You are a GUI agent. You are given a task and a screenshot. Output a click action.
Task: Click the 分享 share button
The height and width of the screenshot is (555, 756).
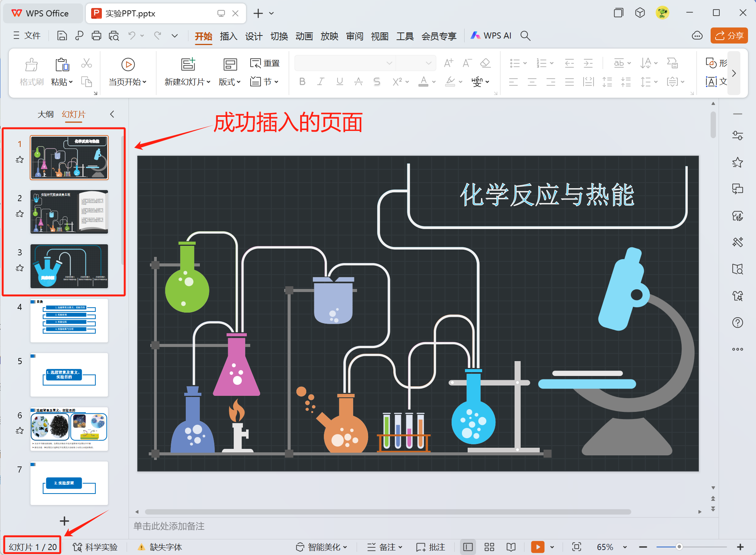(x=729, y=35)
